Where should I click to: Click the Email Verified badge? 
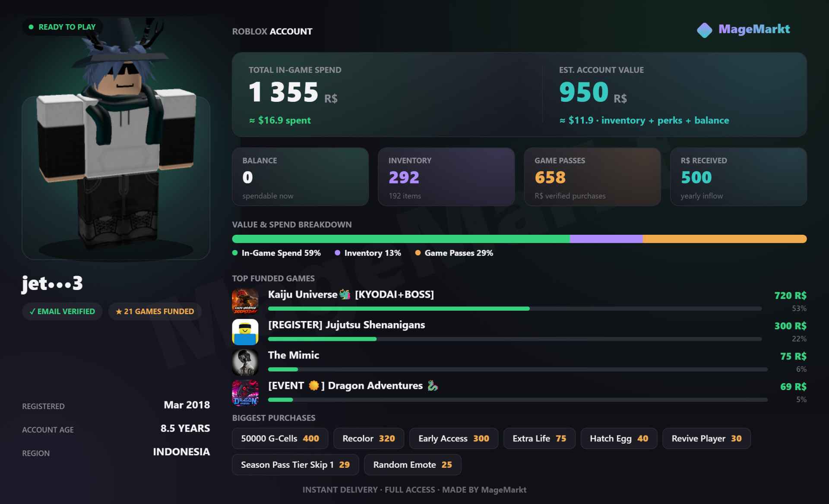tap(62, 312)
